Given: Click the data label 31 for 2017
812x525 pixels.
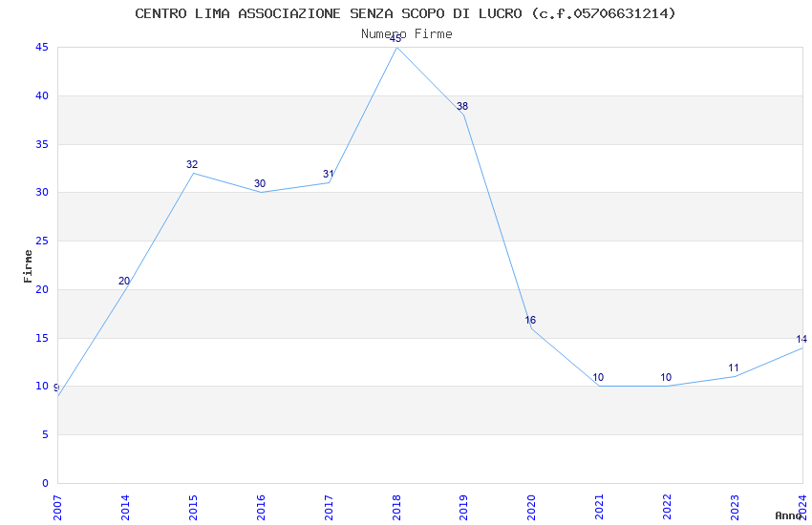Looking at the screenshot, I should pyautogui.click(x=328, y=174).
